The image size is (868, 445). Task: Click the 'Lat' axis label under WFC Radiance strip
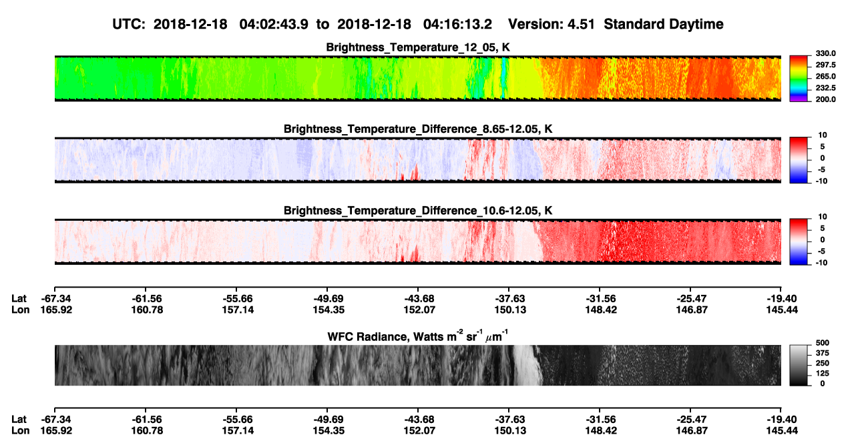click(19, 419)
